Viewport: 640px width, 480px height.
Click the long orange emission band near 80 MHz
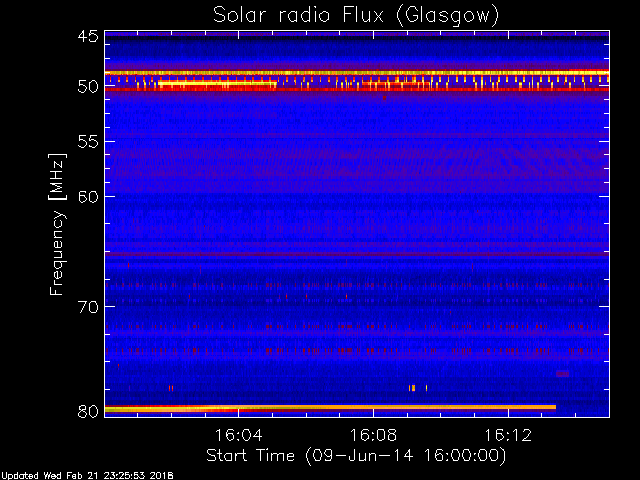click(x=331, y=408)
